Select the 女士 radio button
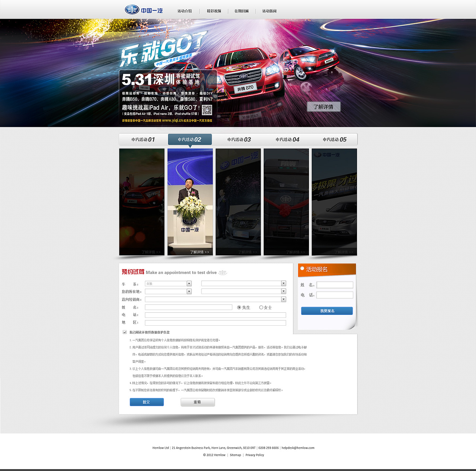 261,307
